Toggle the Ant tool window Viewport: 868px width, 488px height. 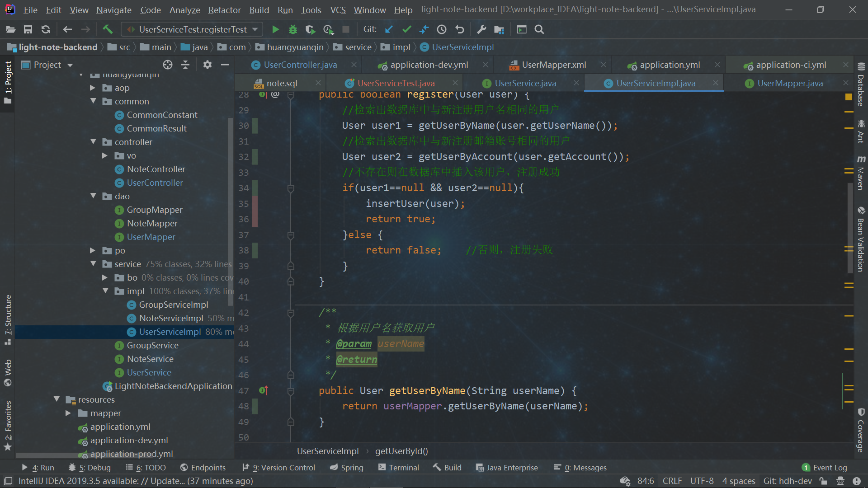[861, 131]
